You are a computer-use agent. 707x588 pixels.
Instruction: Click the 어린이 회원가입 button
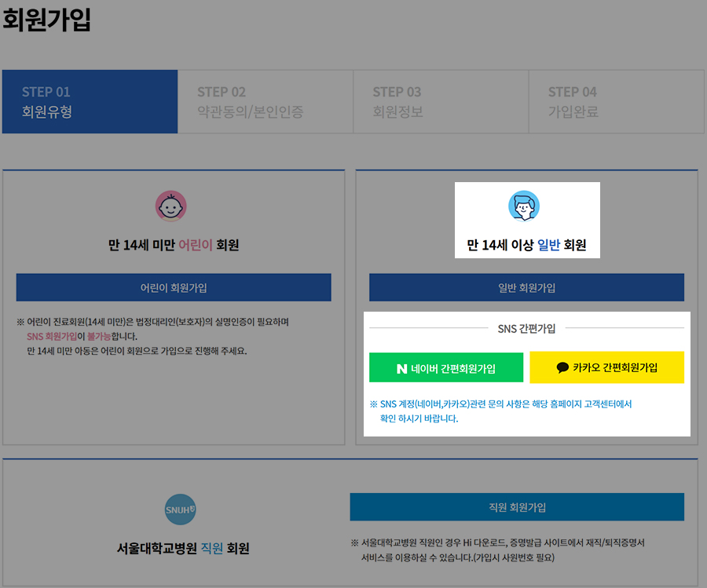click(174, 287)
